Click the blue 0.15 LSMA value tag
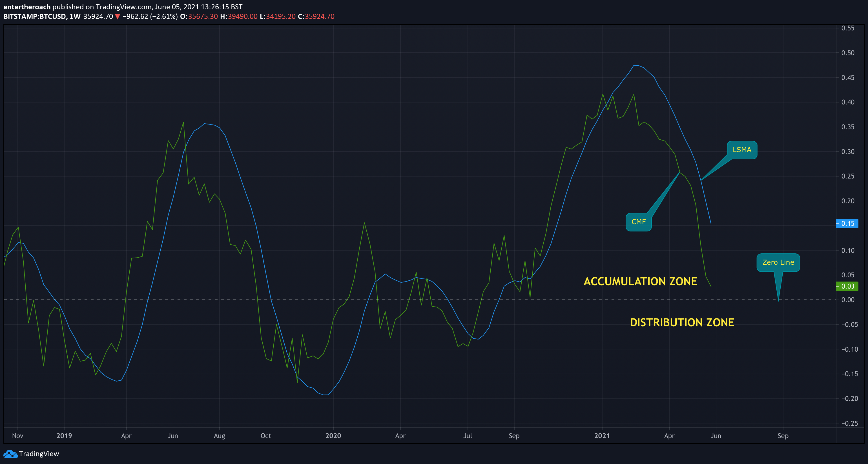The height and width of the screenshot is (464, 868). [x=847, y=224]
